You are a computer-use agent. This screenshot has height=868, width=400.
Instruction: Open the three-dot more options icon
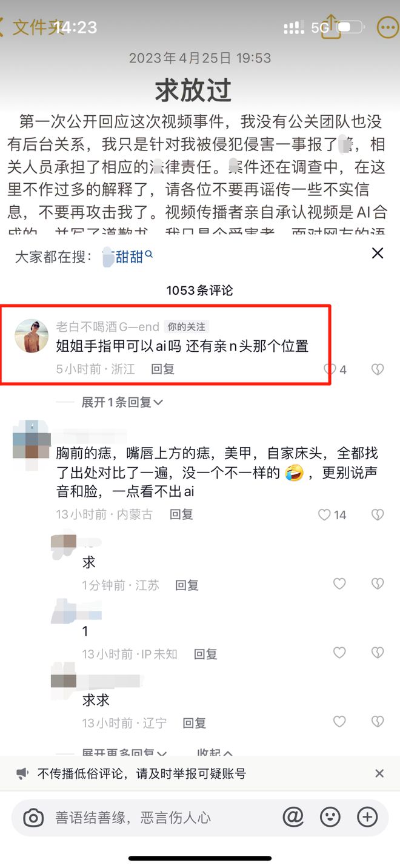click(387, 27)
